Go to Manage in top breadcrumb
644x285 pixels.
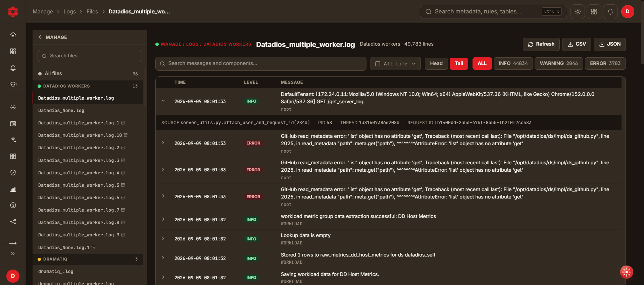(x=43, y=12)
